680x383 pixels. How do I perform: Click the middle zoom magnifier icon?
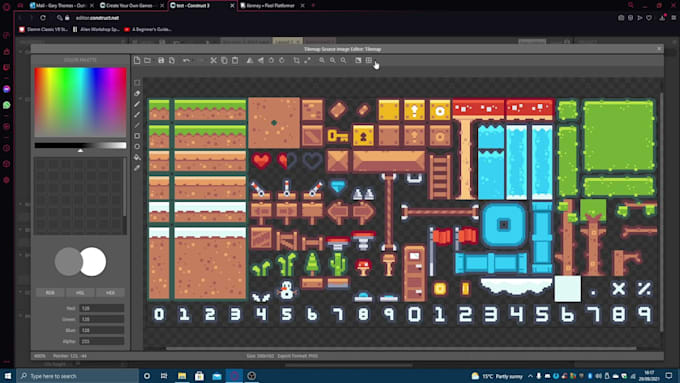point(333,60)
